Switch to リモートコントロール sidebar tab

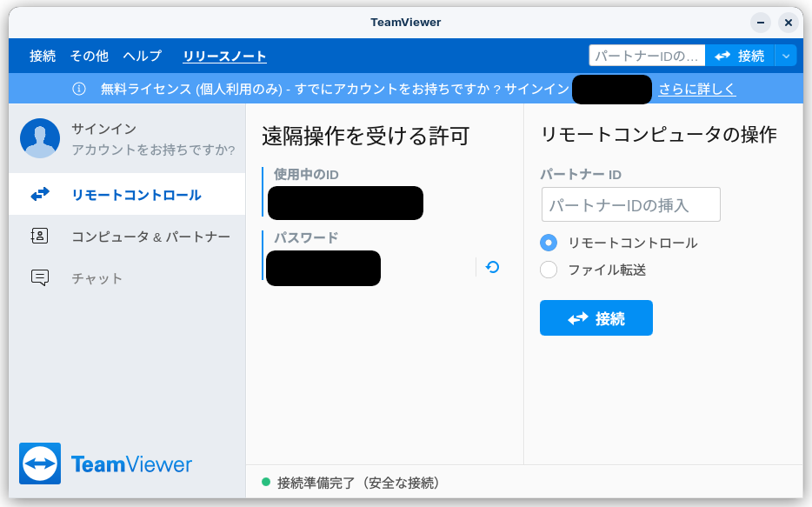(x=127, y=194)
